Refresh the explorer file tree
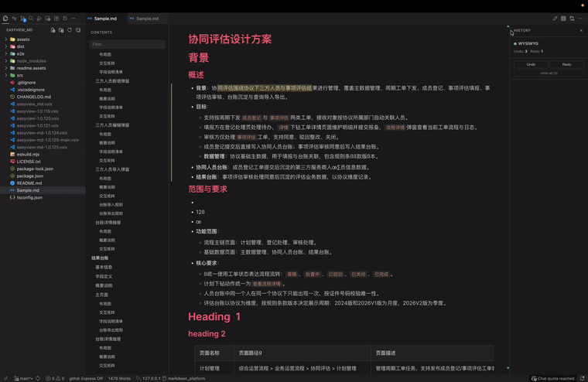 pos(70,30)
